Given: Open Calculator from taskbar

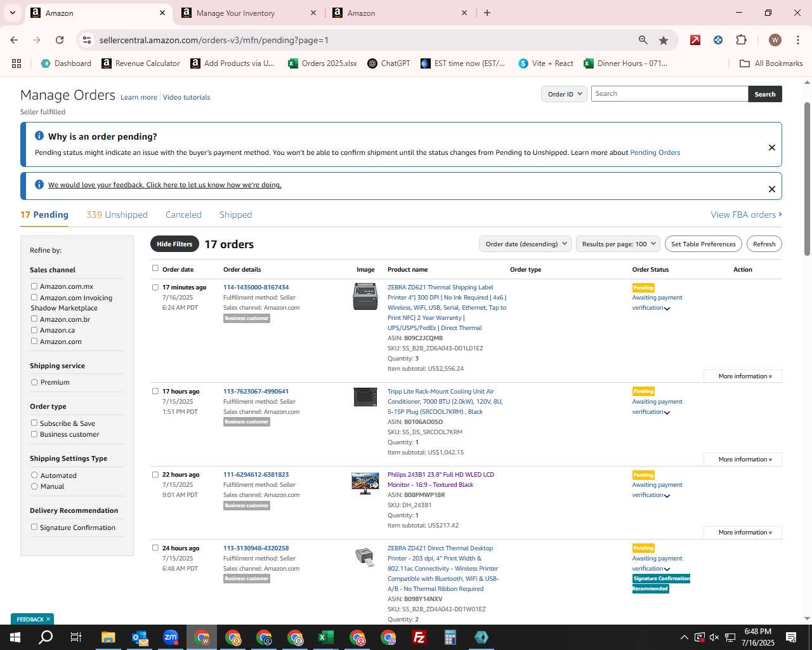Looking at the screenshot, I should [x=450, y=637].
